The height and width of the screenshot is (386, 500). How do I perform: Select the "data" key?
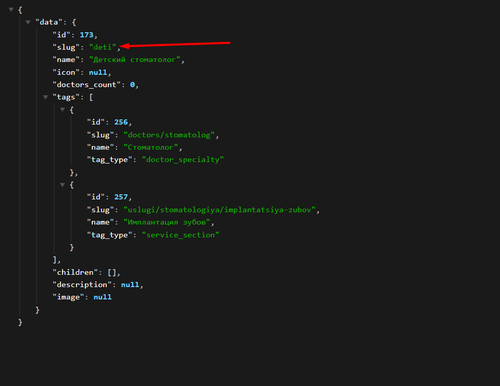[x=49, y=22]
